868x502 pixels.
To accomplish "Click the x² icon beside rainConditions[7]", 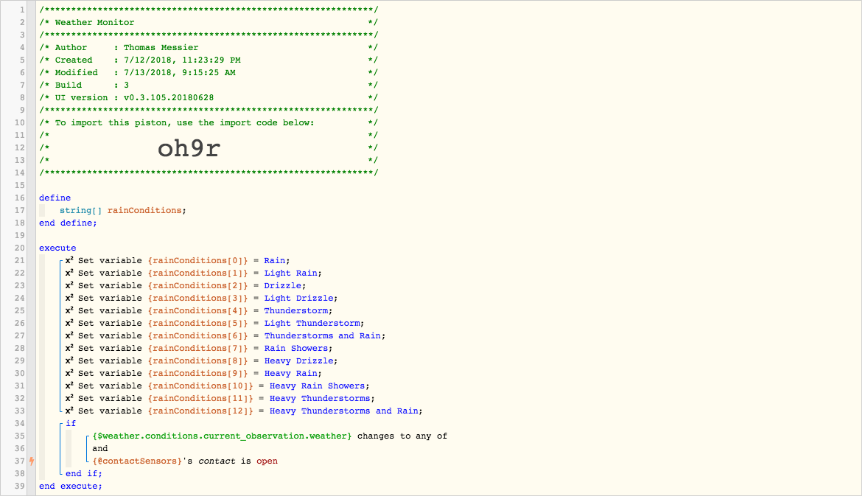I will tap(69, 349).
